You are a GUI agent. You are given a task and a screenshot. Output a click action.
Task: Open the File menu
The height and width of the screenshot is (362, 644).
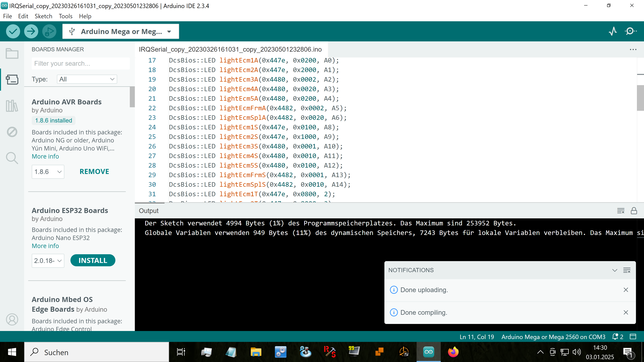point(8,16)
